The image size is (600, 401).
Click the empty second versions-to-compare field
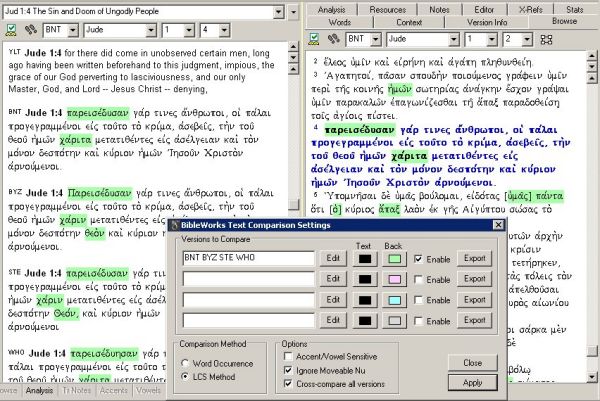tap(248, 279)
